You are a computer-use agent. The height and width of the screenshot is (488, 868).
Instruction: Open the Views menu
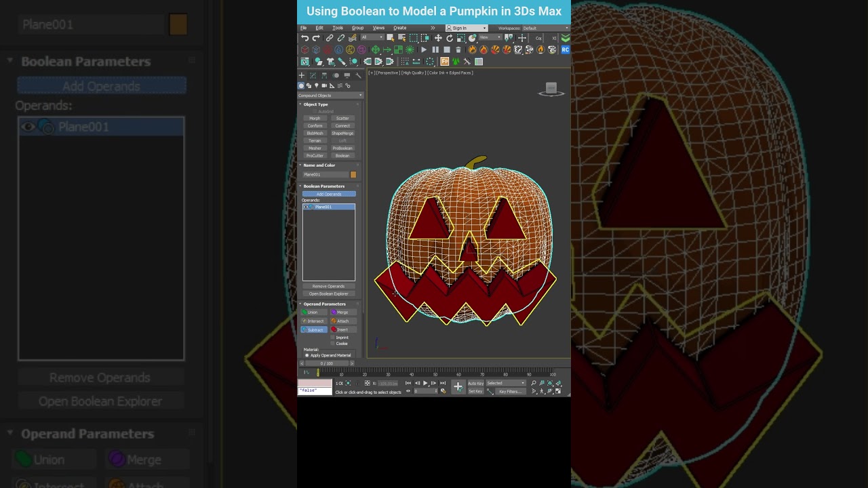pos(378,28)
